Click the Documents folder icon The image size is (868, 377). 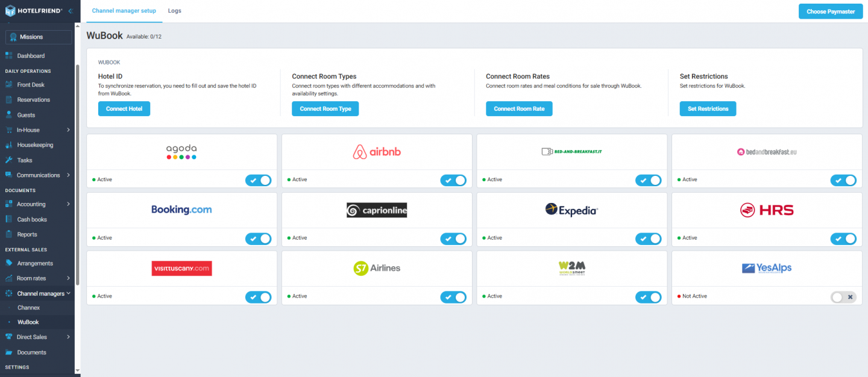9,352
